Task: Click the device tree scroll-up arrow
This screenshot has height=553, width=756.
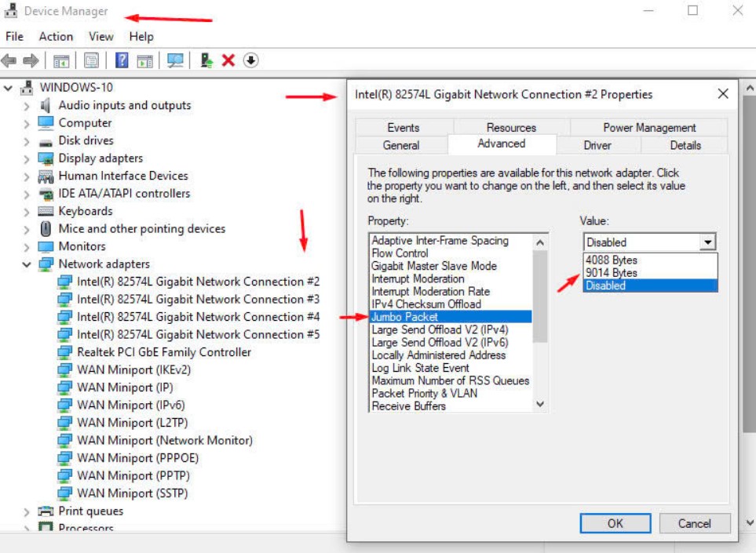Action: point(749,89)
